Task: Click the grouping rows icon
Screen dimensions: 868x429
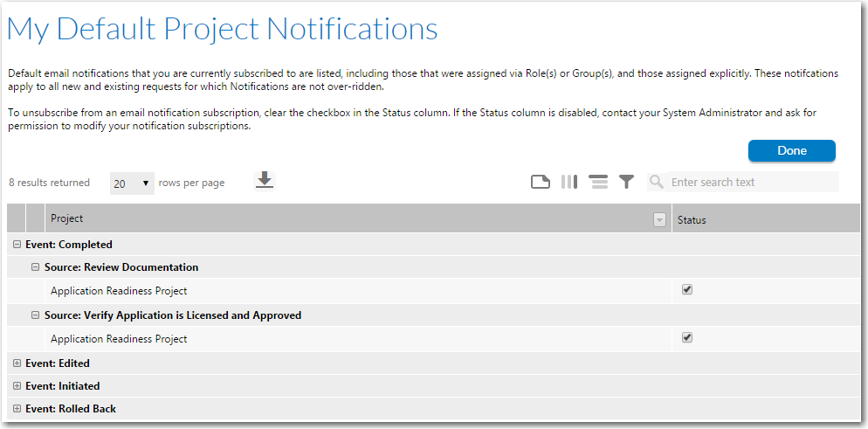Action: point(598,182)
